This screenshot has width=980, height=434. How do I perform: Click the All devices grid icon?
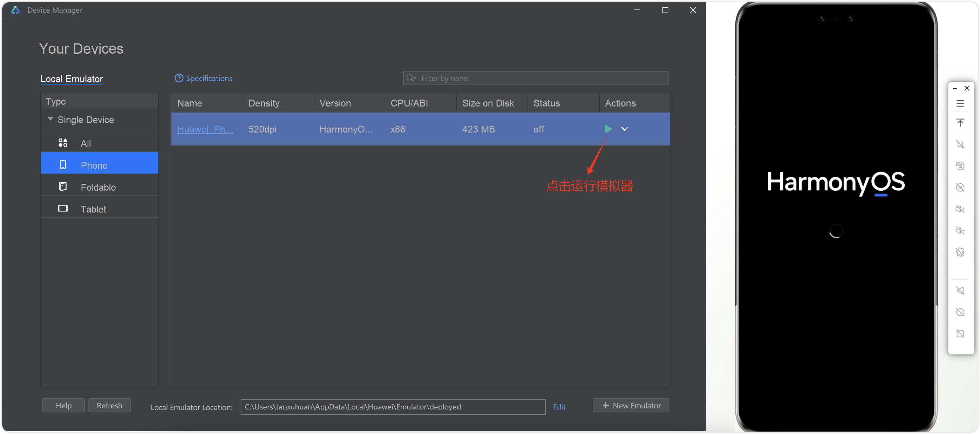coord(63,143)
